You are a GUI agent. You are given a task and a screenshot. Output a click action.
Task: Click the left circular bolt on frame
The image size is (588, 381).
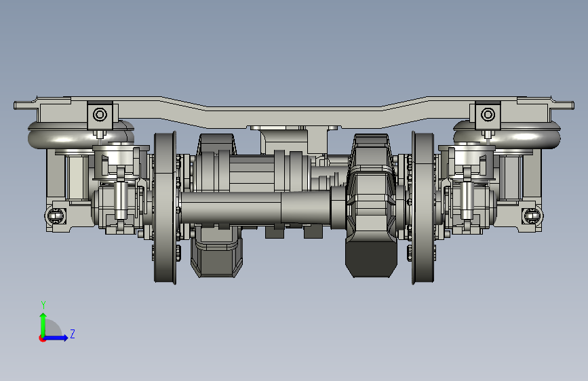pos(100,115)
